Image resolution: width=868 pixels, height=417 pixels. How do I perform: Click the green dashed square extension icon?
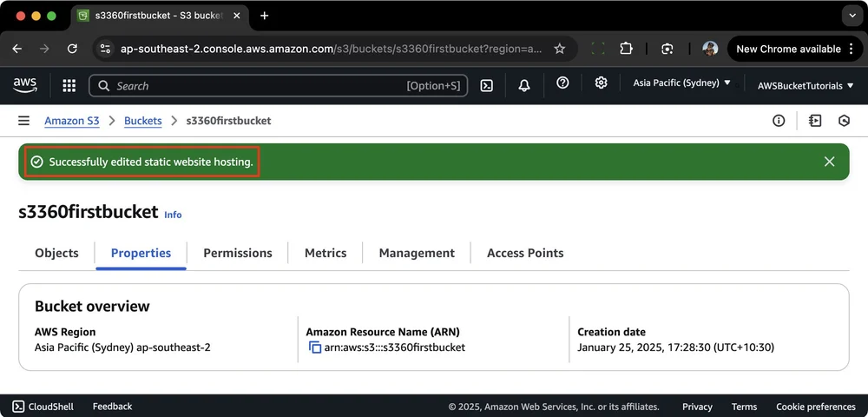tap(598, 49)
